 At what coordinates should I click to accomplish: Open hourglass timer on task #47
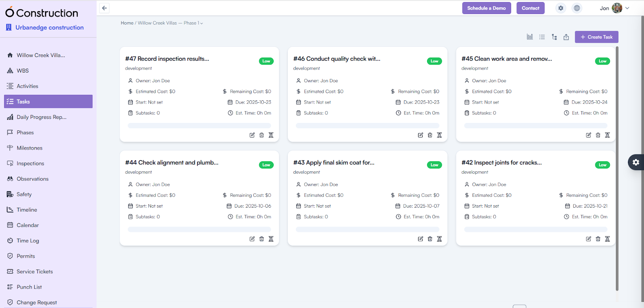pyautogui.click(x=271, y=135)
